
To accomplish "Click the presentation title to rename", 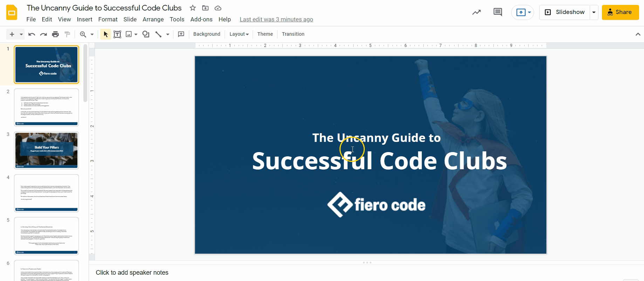I will point(104,8).
